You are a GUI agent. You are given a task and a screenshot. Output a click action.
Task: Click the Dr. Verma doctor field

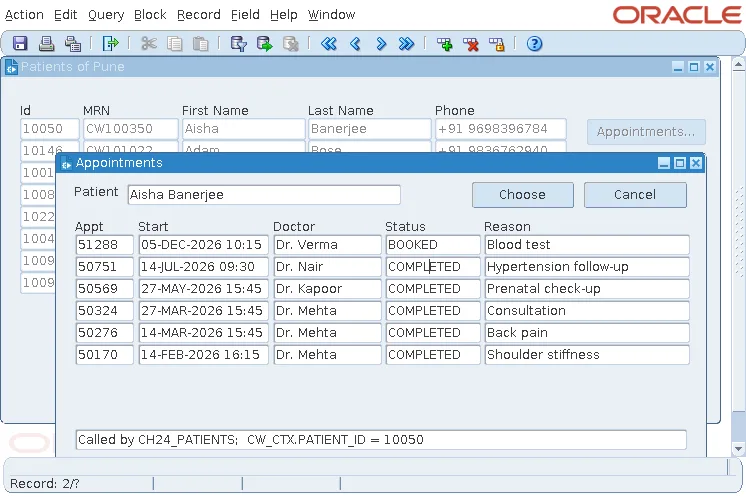327,245
